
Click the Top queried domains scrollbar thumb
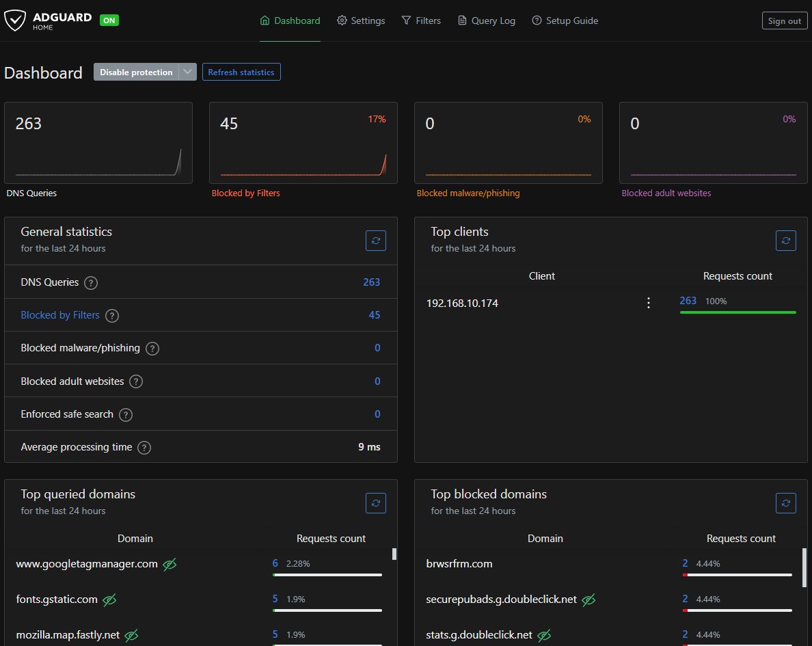click(394, 554)
